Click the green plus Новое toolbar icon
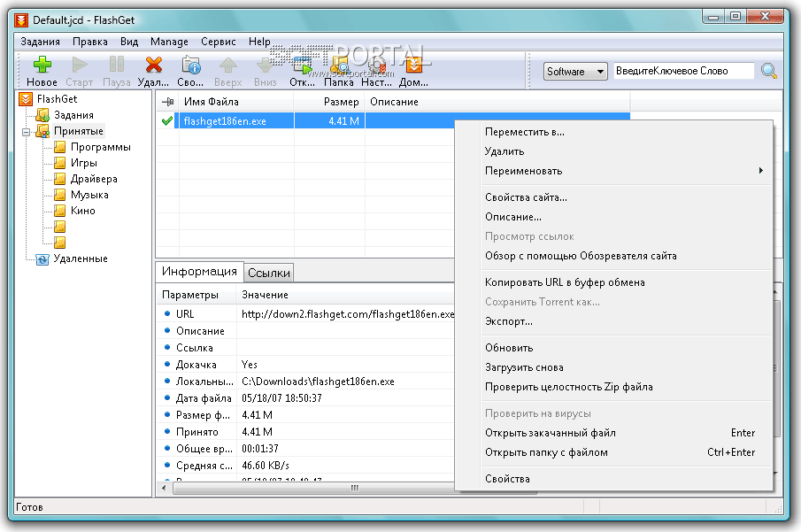The width and height of the screenshot is (801, 532). (x=42, y=65)
